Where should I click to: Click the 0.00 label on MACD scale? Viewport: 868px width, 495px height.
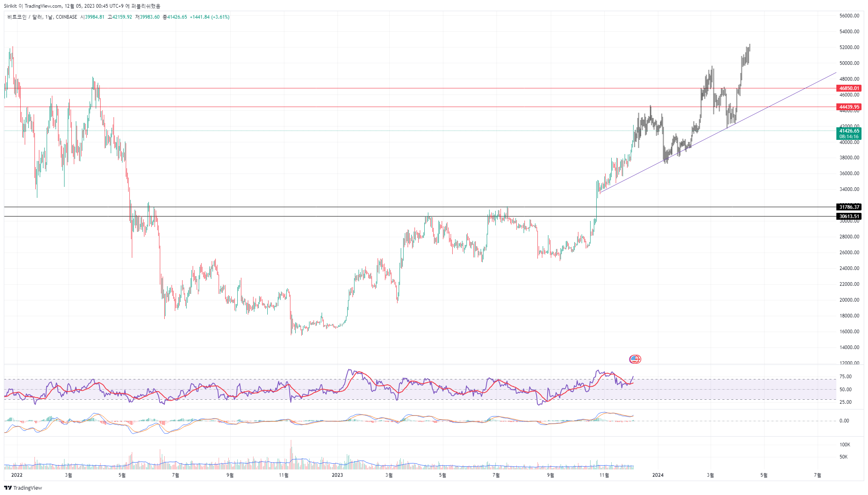(844, 421)
